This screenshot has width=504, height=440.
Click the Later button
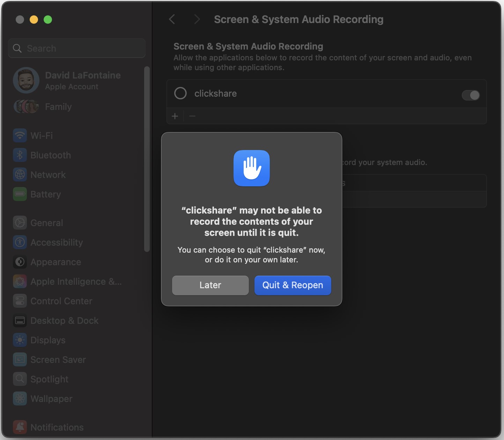tap(210, 285)
